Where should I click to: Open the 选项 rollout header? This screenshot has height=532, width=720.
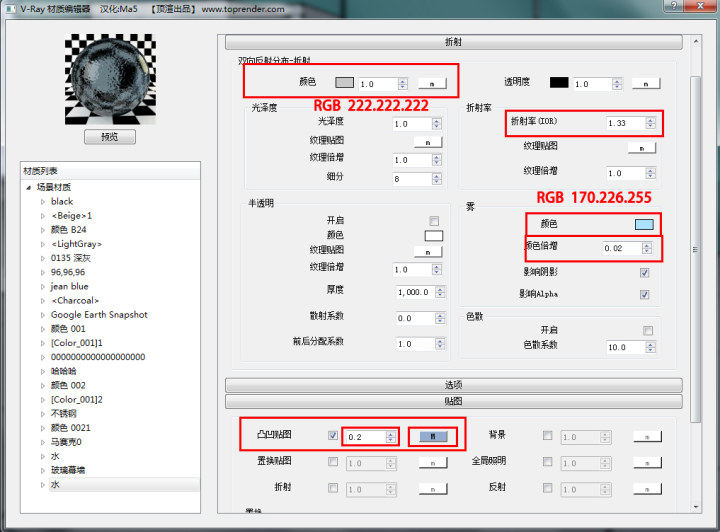454,385
